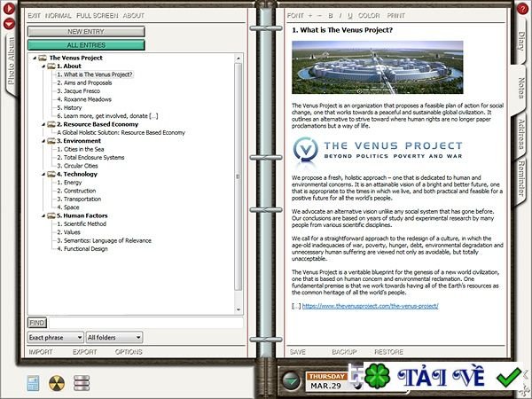Click the circular city image in note
Image resolution: width=532 pixels, height=399 pixels.
click(x=378, y=67)
